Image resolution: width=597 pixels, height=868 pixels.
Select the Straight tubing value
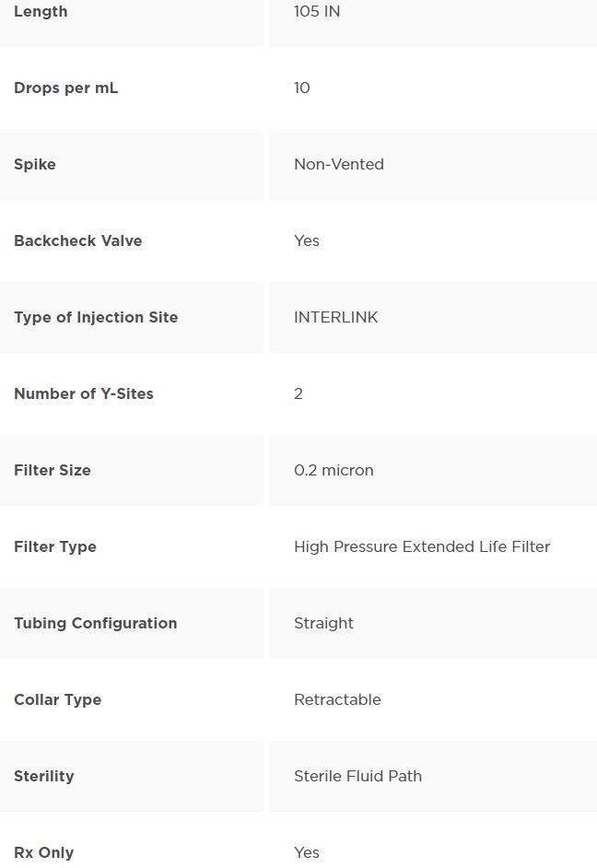coord(323,623)
